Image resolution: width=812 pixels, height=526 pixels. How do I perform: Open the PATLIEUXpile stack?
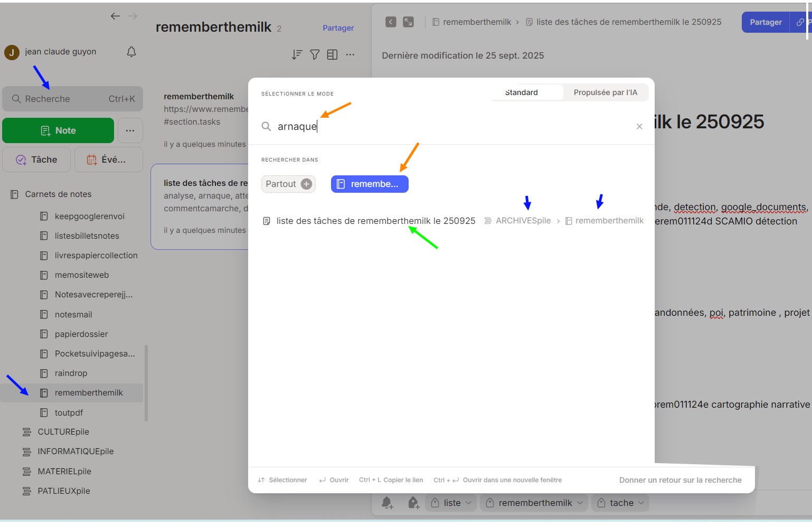tap(64, 491)
